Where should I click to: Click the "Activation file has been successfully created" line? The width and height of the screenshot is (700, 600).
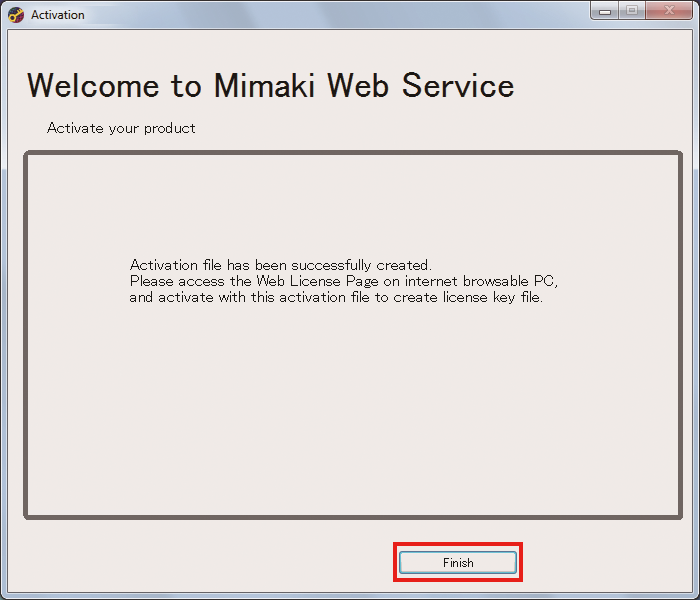point(280,265)
